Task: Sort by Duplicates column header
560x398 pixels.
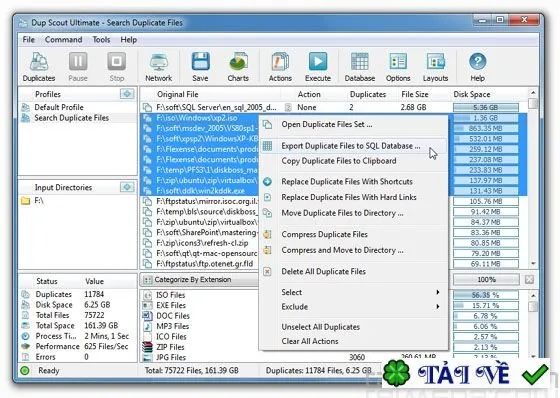Action: pos(368,94)
